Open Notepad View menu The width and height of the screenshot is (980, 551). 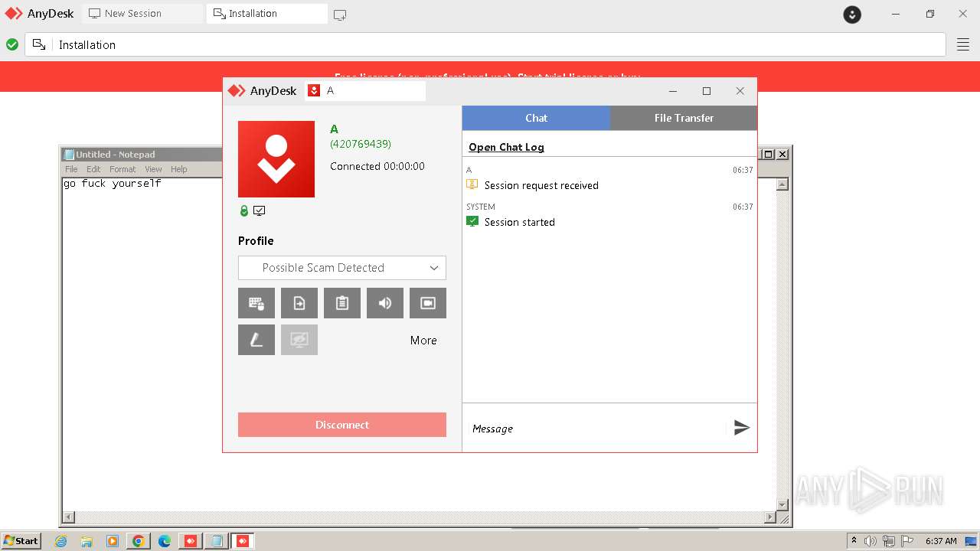(154, 169)
